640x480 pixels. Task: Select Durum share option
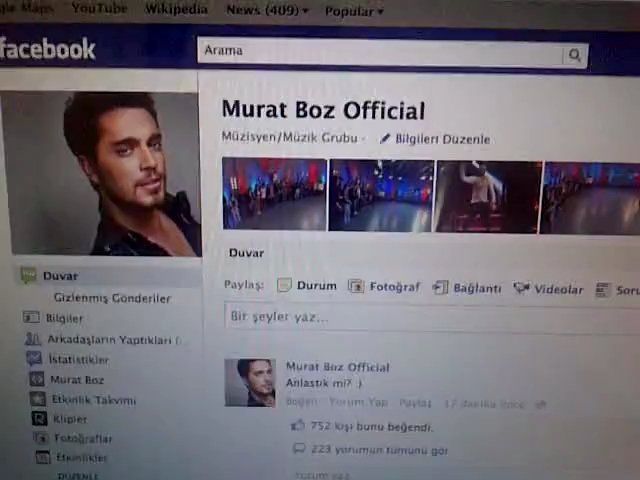tap(317, 286)
